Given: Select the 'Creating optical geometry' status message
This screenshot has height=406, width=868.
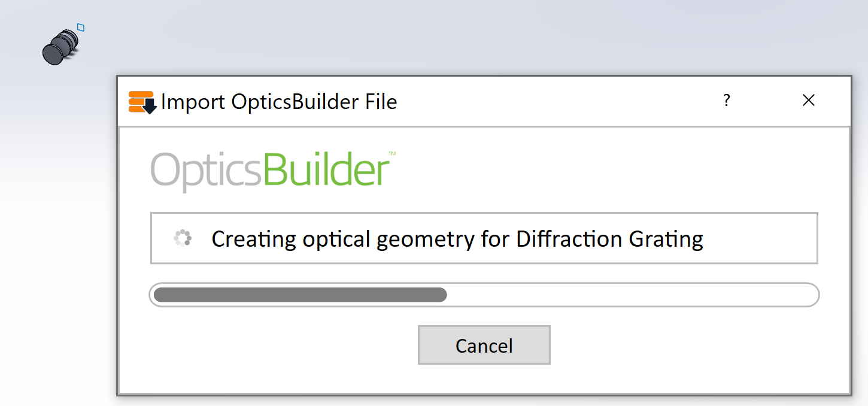Looking at the screenshot, I should (x=457, y=239).
